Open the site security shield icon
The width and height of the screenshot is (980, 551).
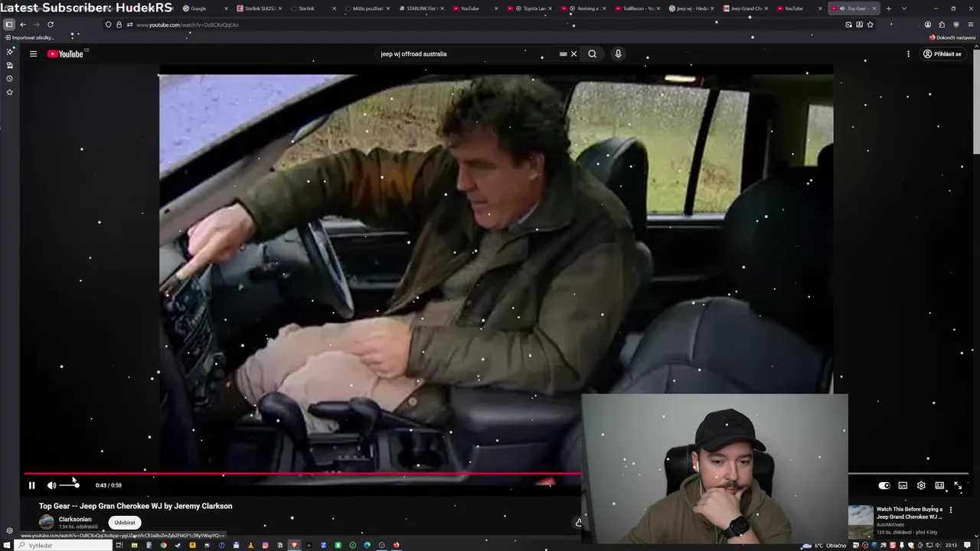[x=108, y=24]
